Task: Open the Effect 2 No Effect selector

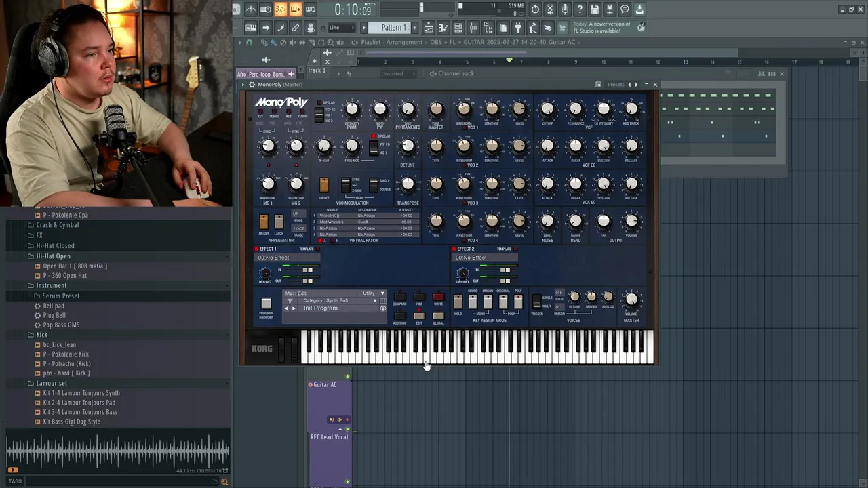Action: tap(485, 258)
